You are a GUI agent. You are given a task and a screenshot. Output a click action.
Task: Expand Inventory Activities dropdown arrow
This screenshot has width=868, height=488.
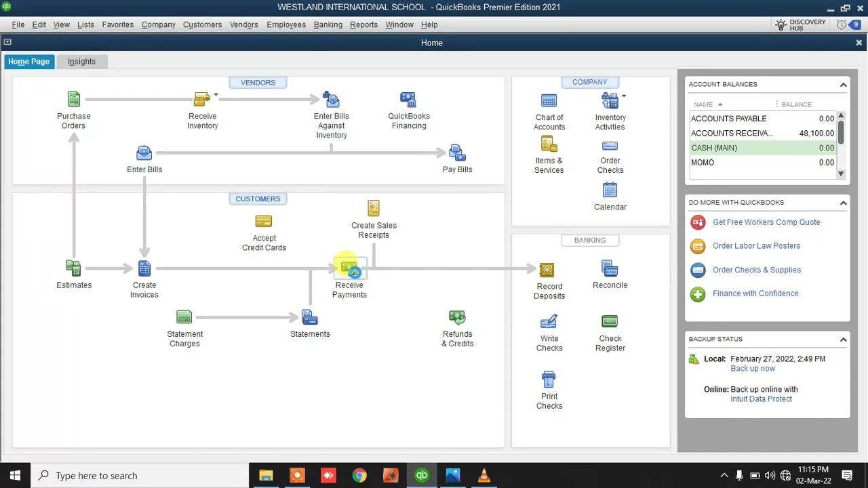point(623,96)
